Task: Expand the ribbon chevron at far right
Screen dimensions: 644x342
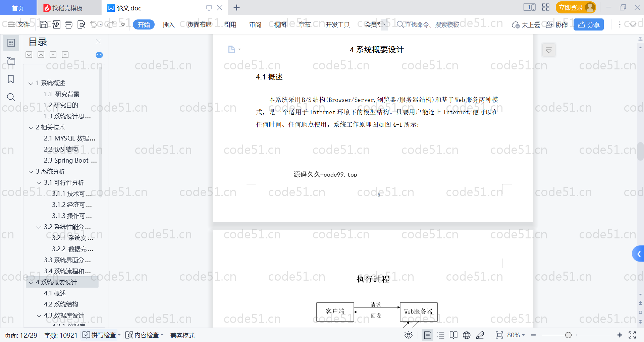Action: [x=633, y=24]
